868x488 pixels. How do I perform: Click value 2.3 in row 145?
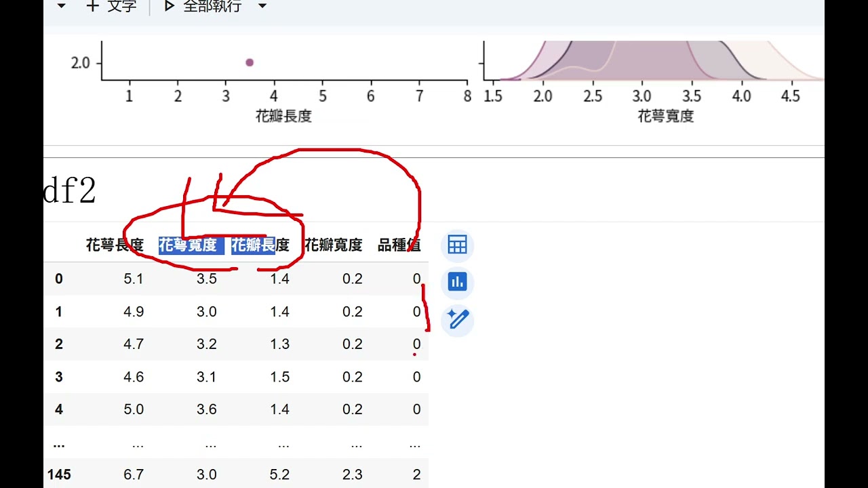pyautogui.click(x=353, y=474)
